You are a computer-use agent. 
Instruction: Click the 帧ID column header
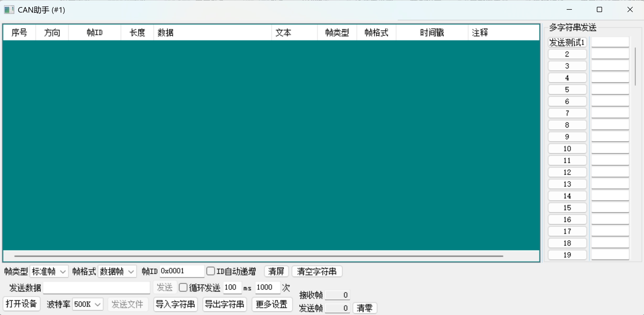pos(95,33)
